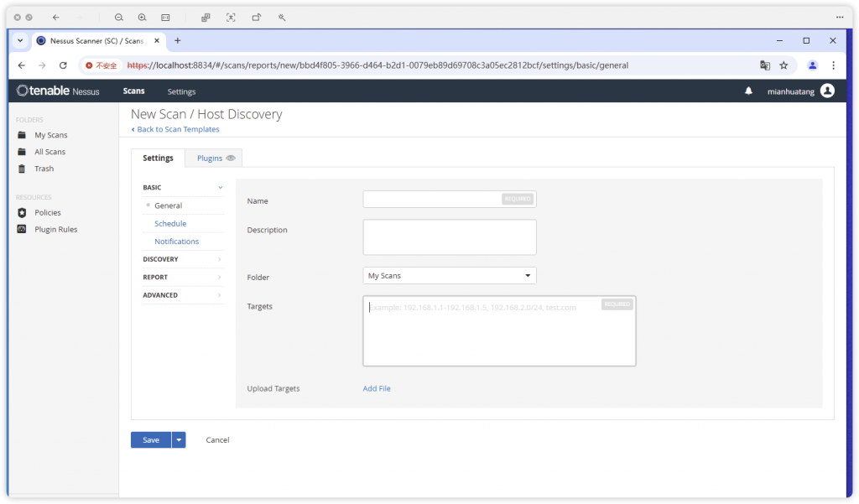Click the browser page reload icon
This screenshot has width=859, height=504.
pyautogui.click(x=63, y=65)
